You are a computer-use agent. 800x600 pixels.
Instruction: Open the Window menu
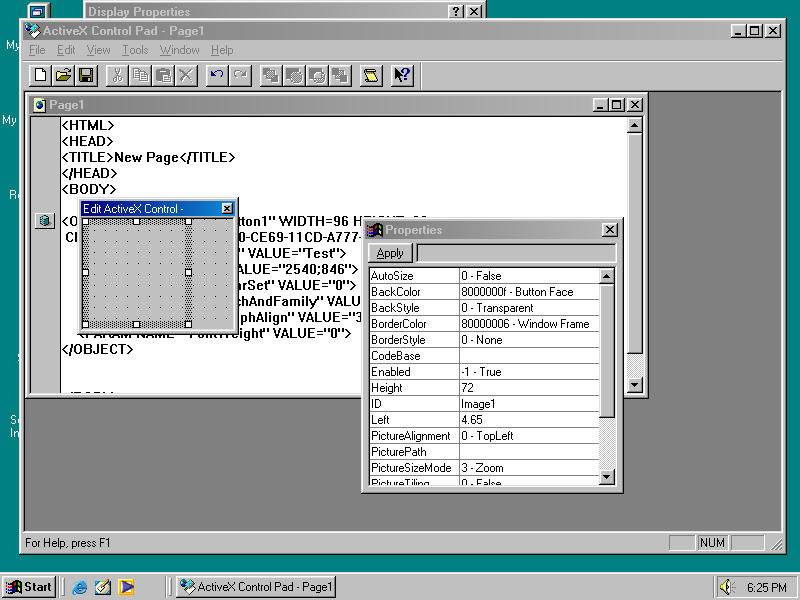180,50
